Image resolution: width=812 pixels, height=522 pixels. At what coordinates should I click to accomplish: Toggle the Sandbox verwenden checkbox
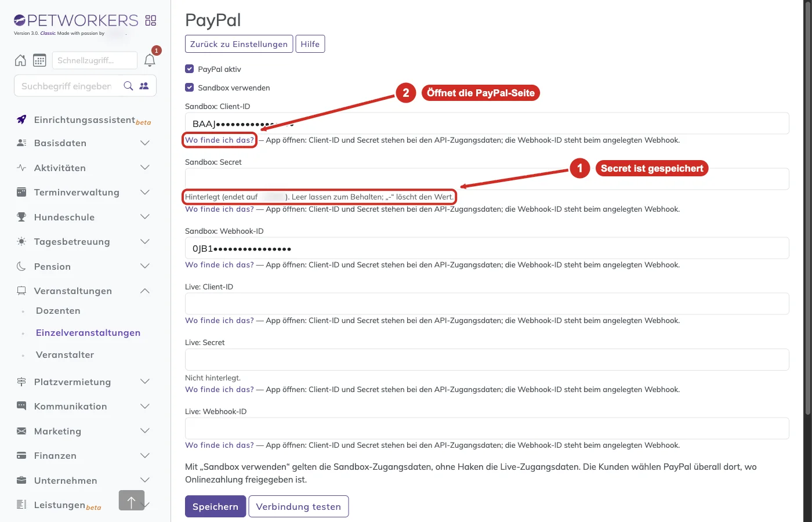point(189,88)
